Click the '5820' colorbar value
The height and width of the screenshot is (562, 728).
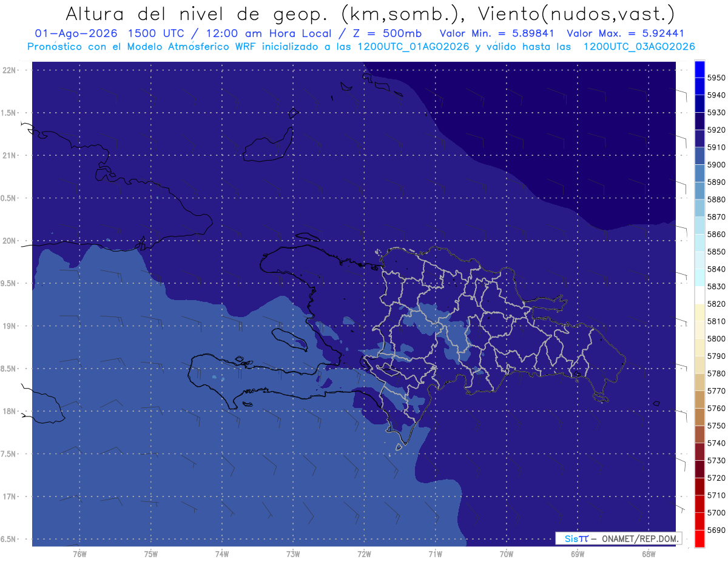716,304
